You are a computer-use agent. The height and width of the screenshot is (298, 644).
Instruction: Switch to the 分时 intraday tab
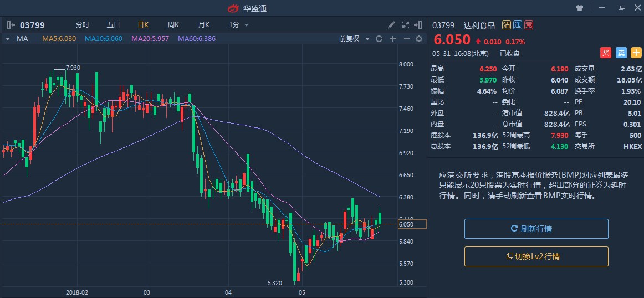(82, 25)
